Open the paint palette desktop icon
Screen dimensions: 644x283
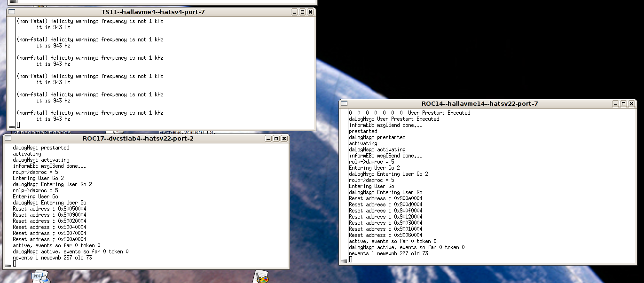click(x=261, y=277)
